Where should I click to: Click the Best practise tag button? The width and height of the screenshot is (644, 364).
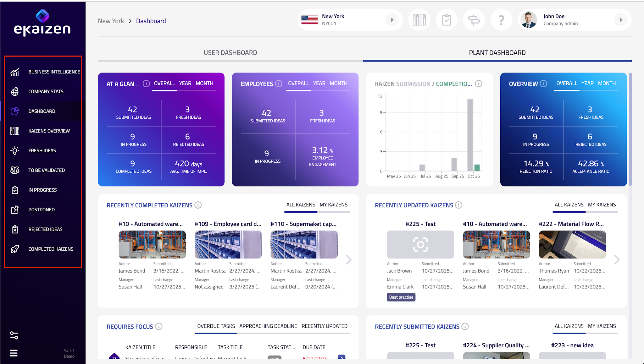(x=401, y=297)
